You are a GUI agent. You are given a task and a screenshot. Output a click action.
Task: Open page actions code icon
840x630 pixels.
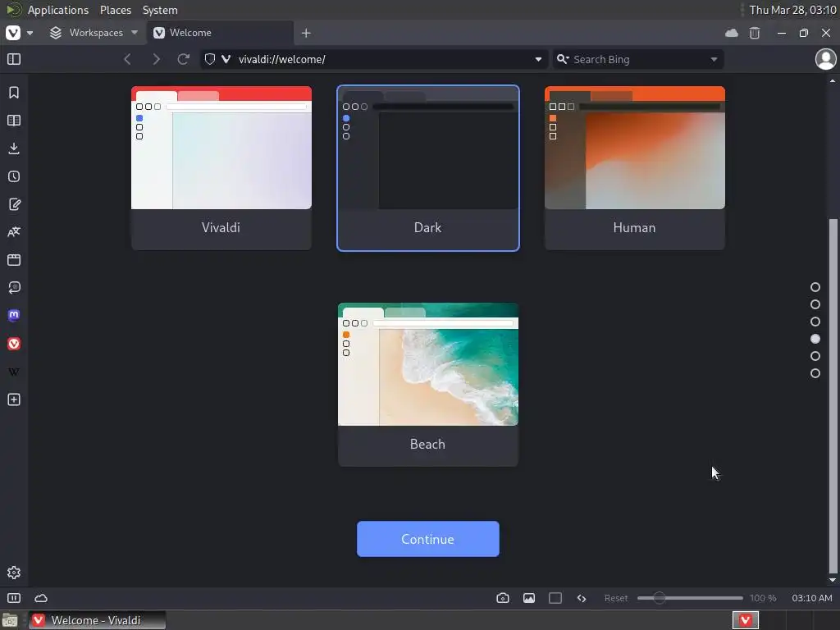coord(582,598)
